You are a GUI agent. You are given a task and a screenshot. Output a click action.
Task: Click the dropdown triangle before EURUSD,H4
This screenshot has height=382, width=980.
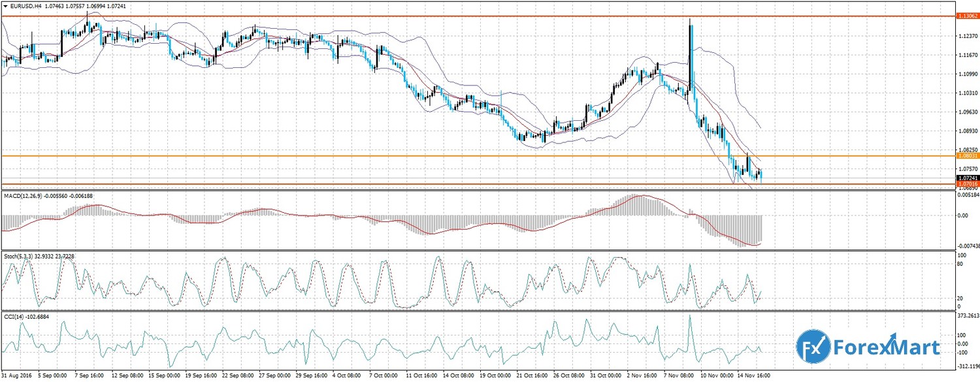5,5
